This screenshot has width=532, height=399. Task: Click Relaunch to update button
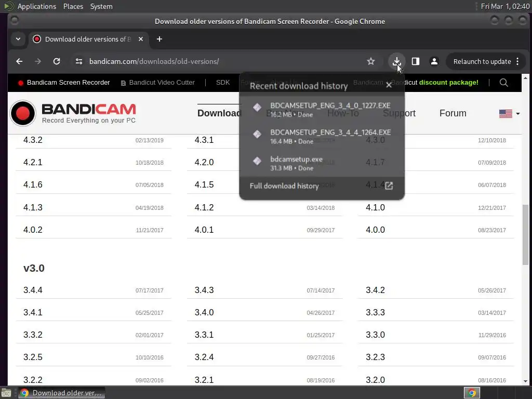482,61
